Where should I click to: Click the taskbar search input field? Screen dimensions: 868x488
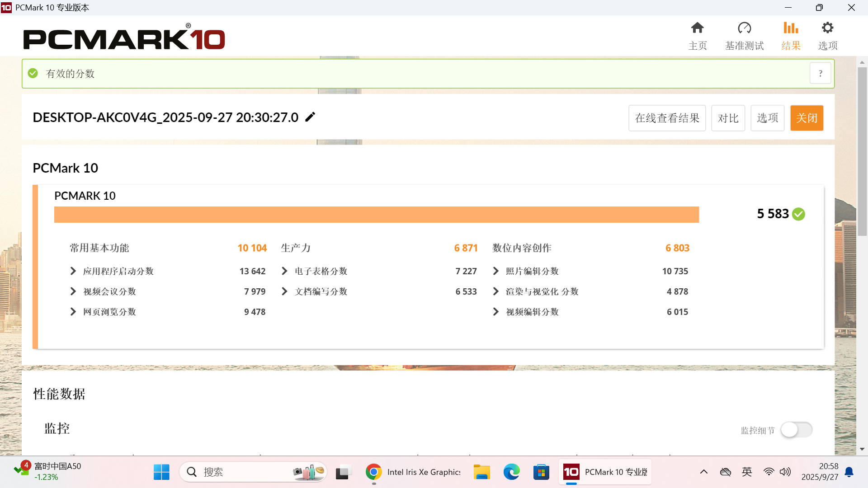tap(244, 472)
